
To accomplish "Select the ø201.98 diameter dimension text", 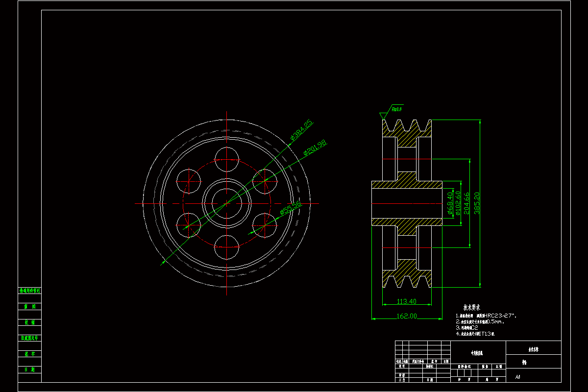I will click(x=315, y=147).
